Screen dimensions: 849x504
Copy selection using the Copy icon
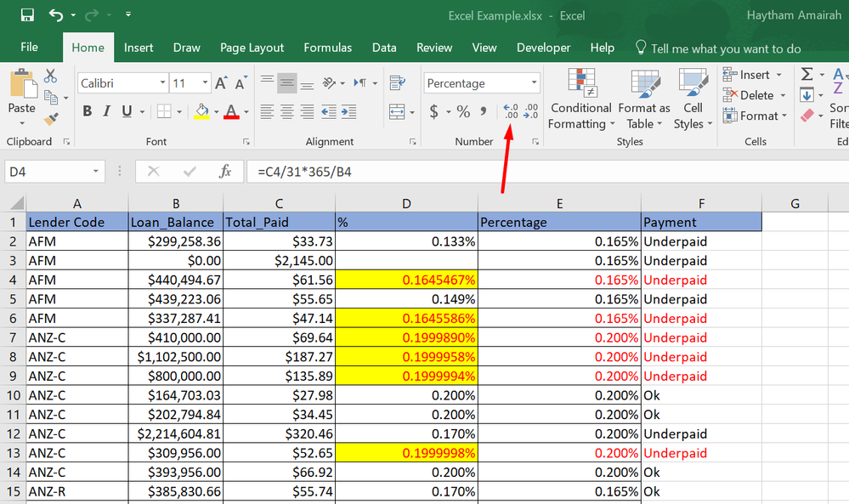51,98
